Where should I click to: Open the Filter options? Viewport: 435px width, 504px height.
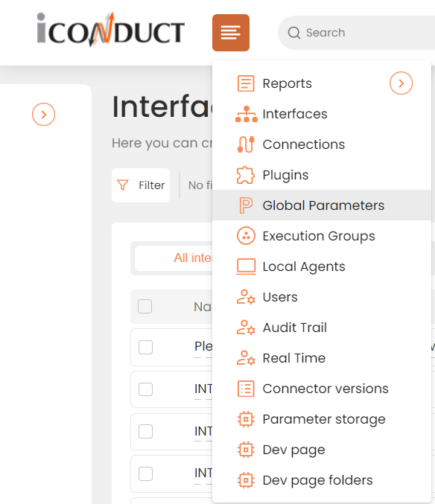(141, 185)
